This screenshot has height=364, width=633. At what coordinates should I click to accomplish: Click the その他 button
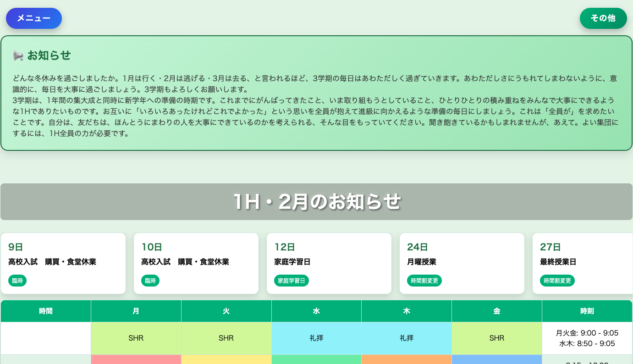point(603,18)
